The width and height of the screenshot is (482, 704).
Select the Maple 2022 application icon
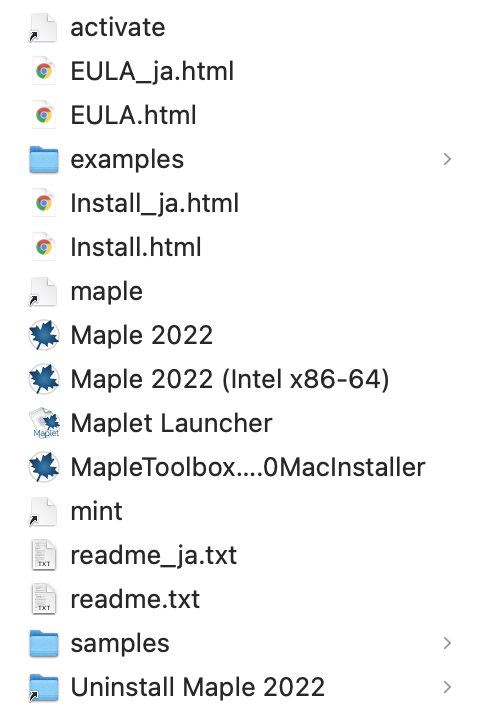[x=44, y=335]
